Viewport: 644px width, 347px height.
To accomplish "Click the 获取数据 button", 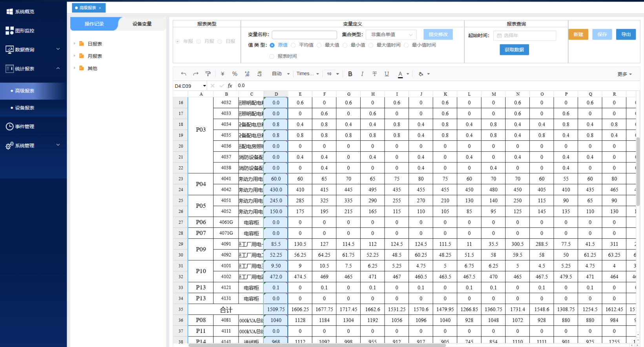I will 514,50.
